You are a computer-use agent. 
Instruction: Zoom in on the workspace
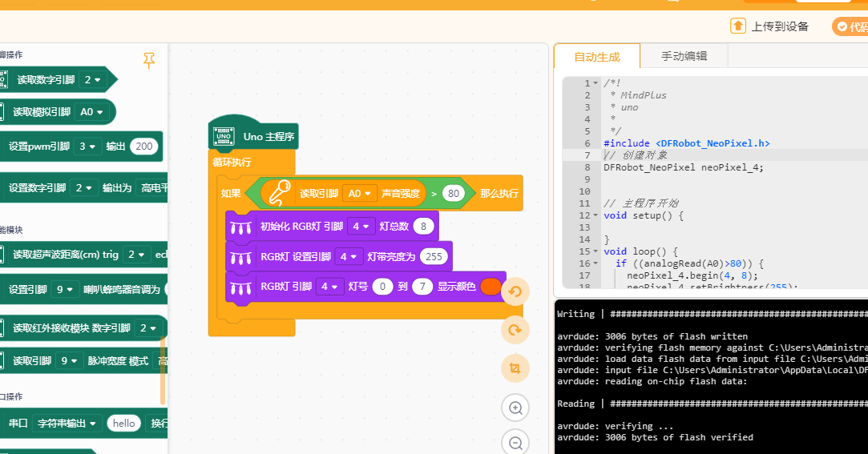coord(515,408)
